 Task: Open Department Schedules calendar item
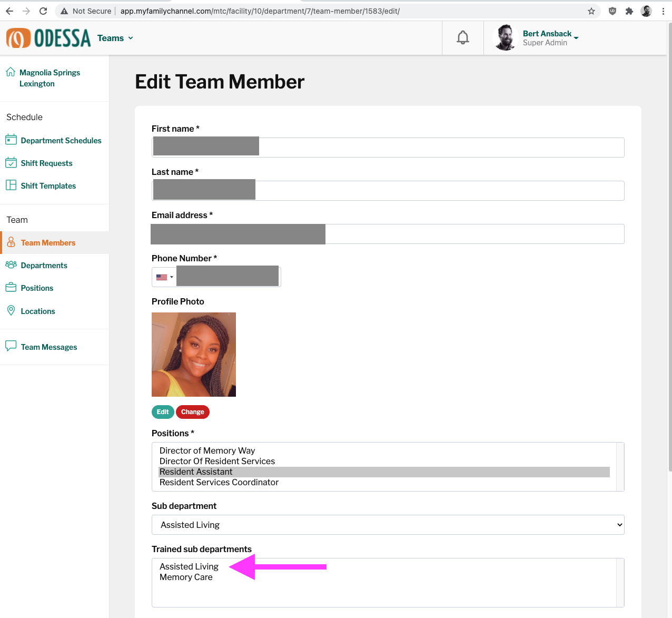pos(53,140)
